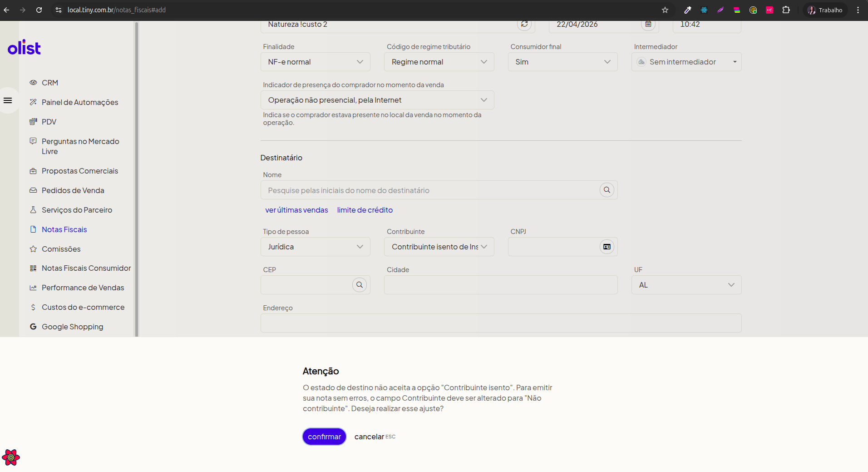
Task: Click the sidebar vertical scrollbar
Action: click(136, 179)
